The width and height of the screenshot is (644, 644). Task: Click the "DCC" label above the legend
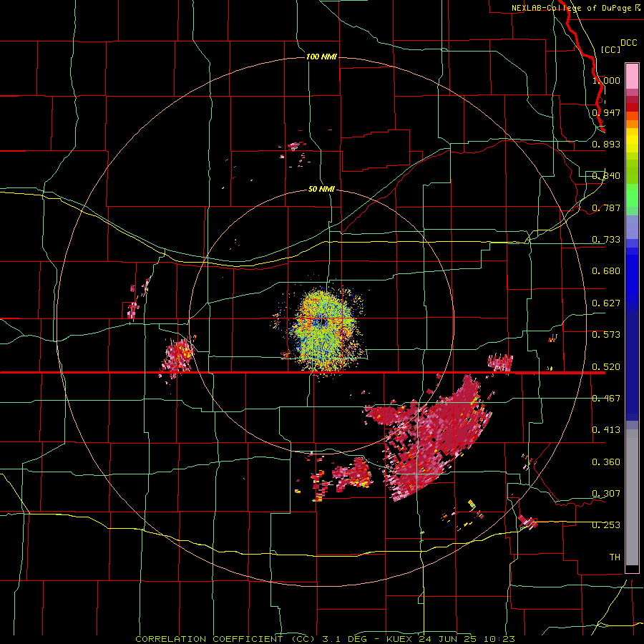point(629,43)
